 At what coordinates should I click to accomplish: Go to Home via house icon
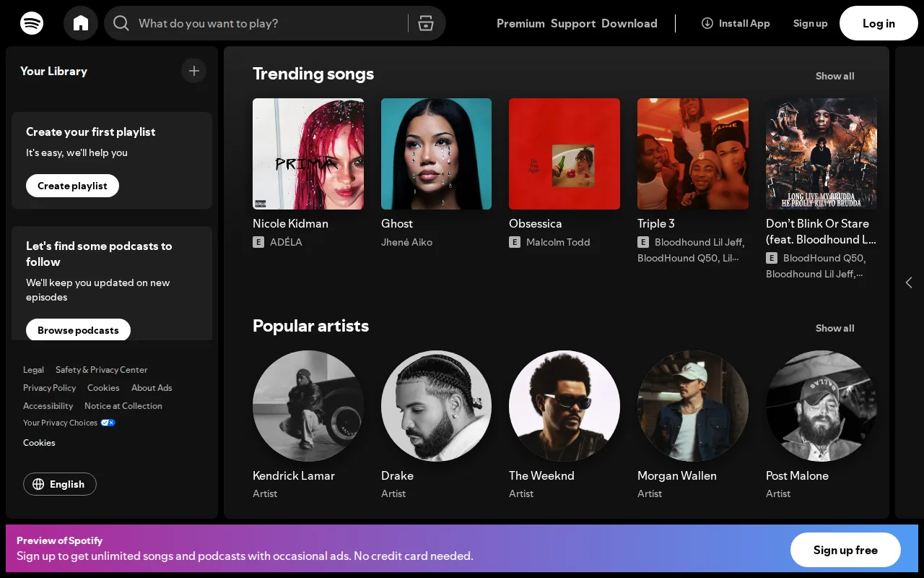[81, 23]
